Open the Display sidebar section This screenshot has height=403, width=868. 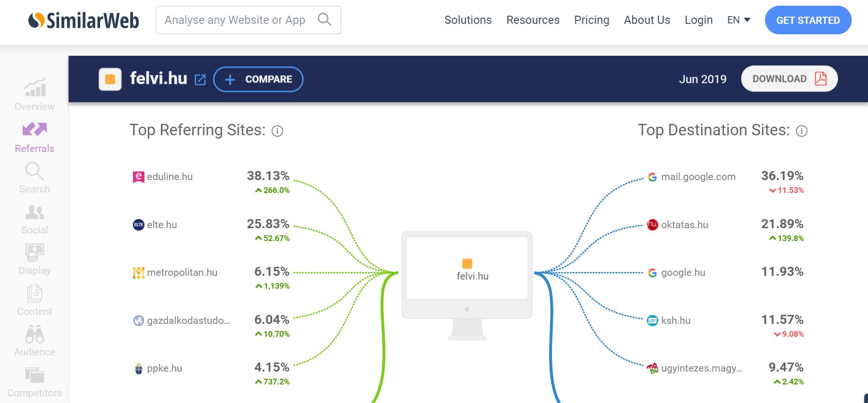(x=34, y=260)
